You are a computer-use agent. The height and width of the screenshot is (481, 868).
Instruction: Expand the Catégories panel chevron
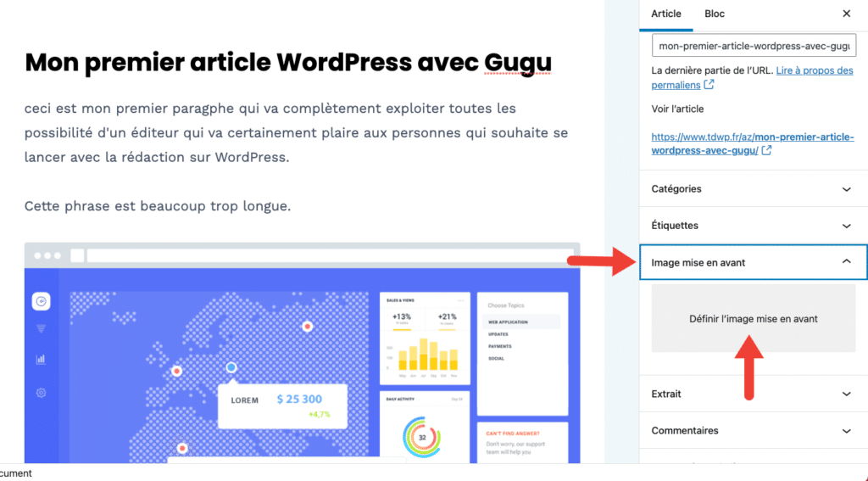[x=847, y=189]
